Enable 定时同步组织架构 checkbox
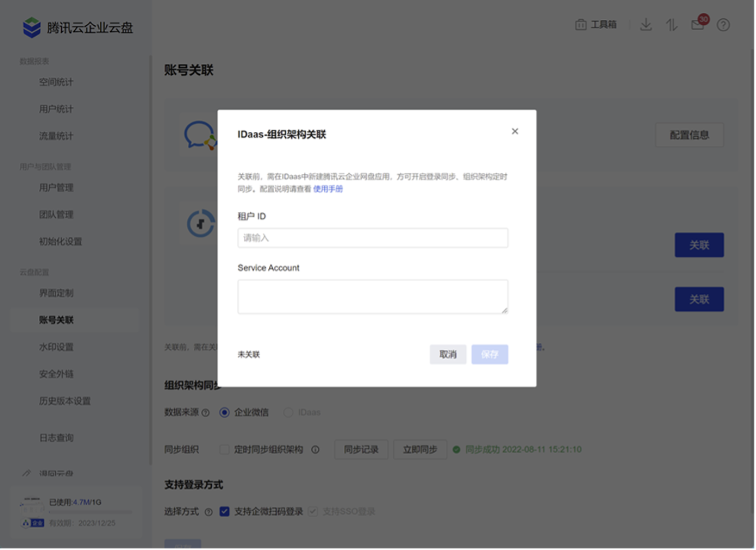 (x=225, y=450)
